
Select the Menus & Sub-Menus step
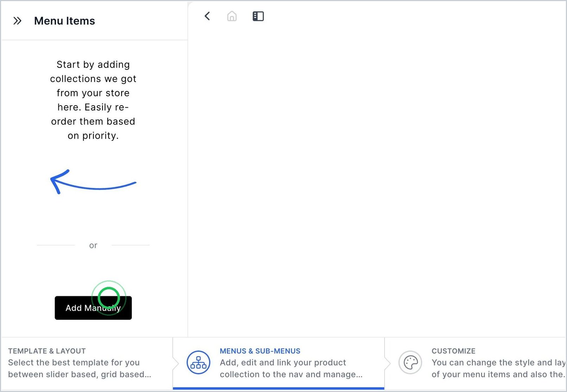(x=279, y=363)
